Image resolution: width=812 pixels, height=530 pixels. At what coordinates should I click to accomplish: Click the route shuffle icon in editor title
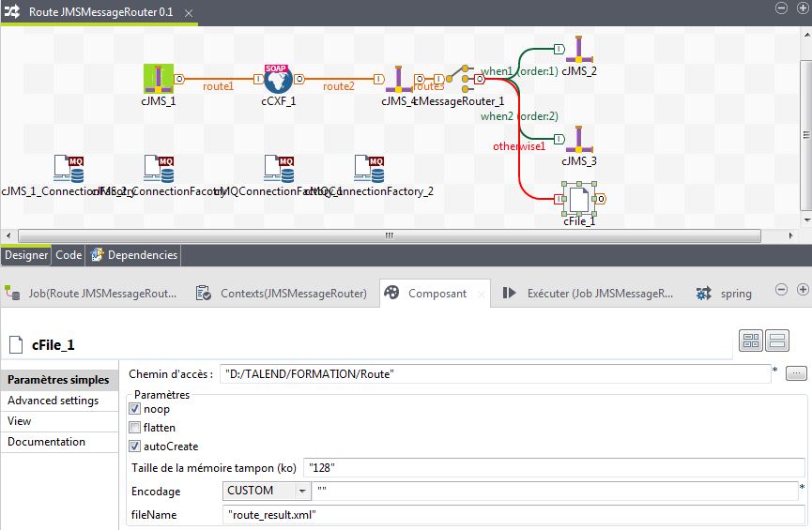[12, 11]
